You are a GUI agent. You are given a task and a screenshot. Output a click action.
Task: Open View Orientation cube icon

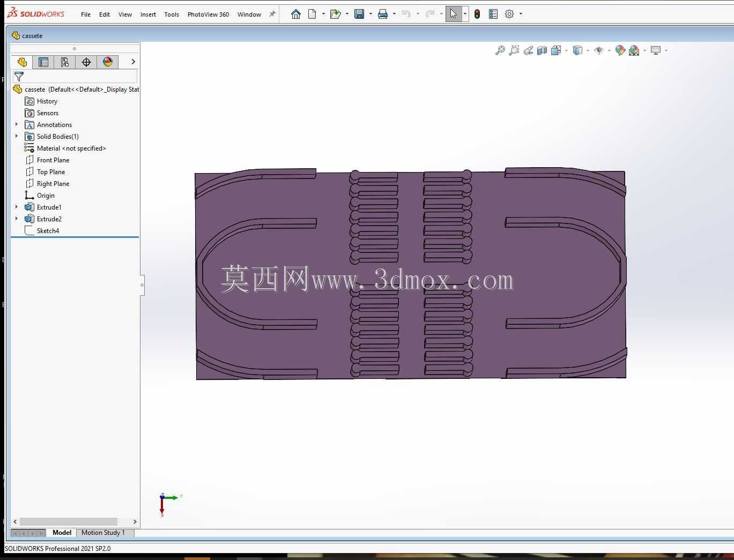tap(556, 50)
